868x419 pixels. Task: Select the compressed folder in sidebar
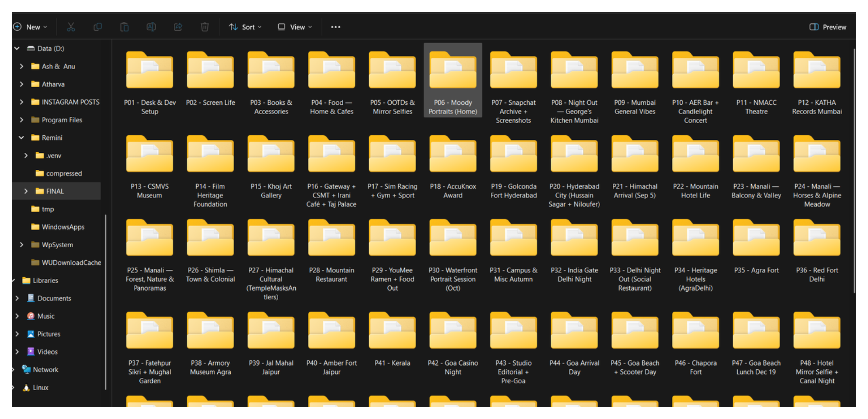coord(59,173)
